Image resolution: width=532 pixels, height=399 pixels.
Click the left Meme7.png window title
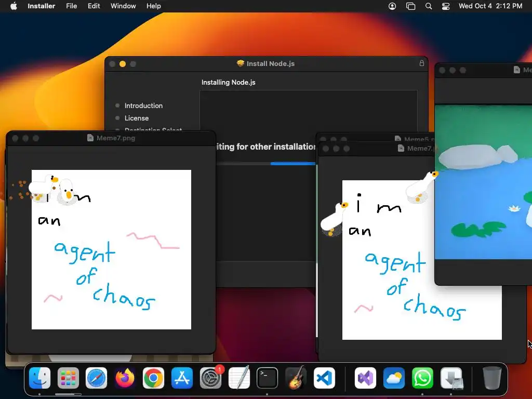point(116,138)
